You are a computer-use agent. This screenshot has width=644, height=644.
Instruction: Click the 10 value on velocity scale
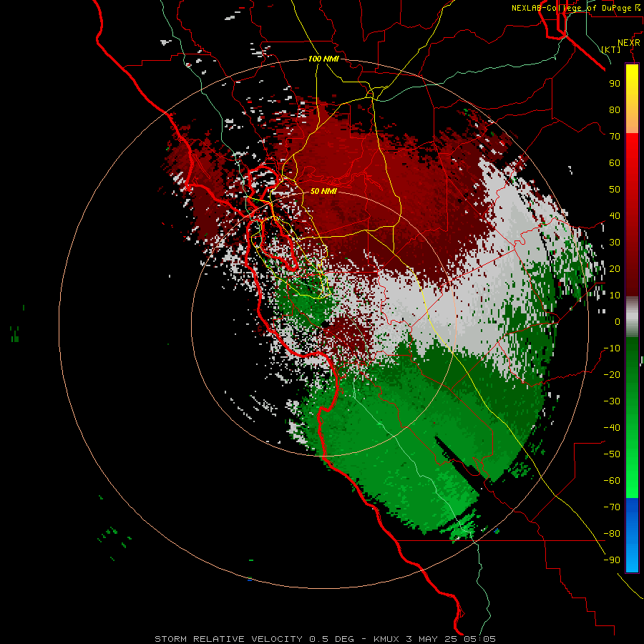click(615, 296)
